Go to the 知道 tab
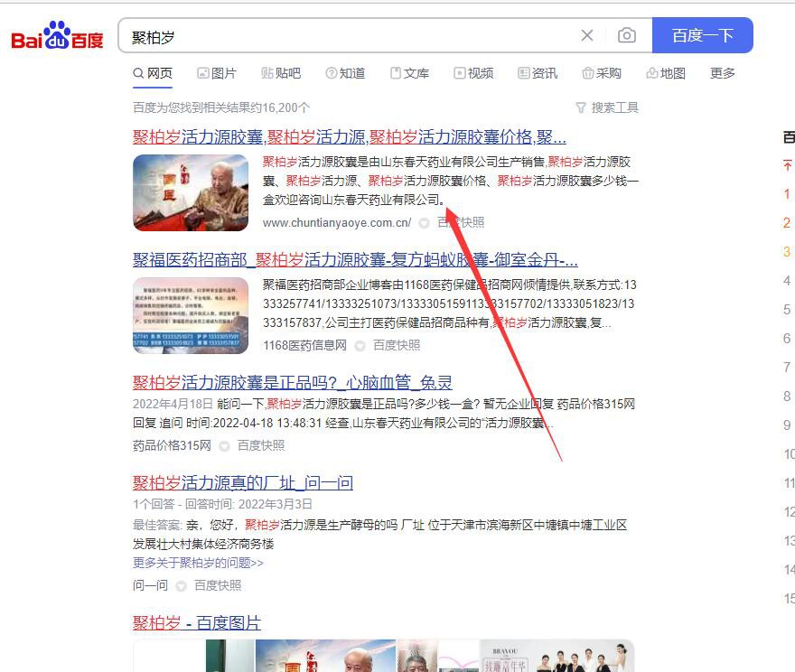The width and height of the screenshot is (795, 672). pyautogui.click(x=345, y=73)
